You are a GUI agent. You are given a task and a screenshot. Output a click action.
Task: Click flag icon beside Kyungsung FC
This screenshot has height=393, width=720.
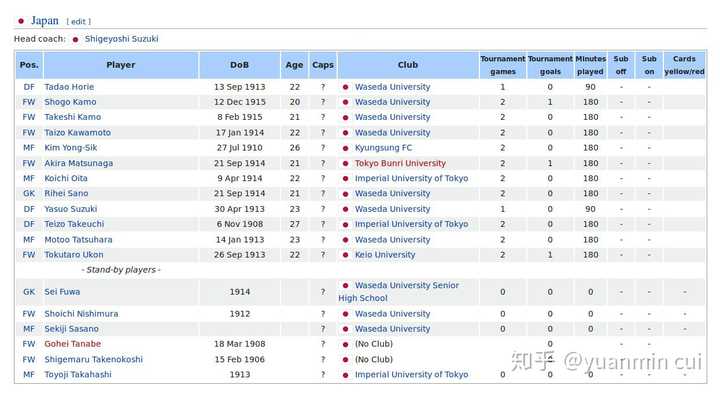(345, 148)
